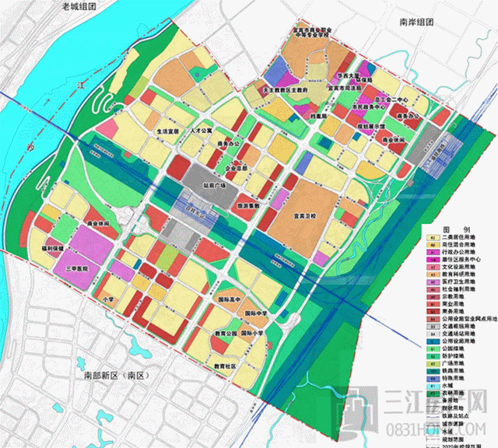This screenshot has height=448, width=498.
Task: Click the 南部新区（南区） area title
Action: coord(117,376)
